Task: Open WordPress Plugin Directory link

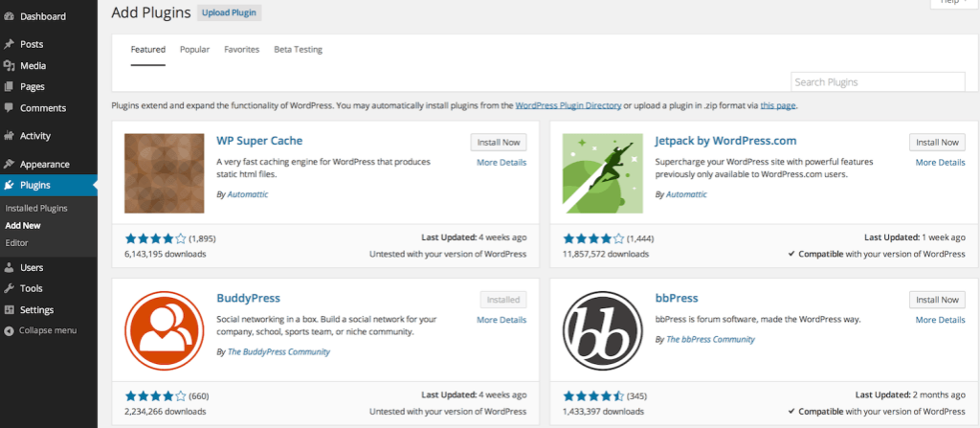Action: click(568, 105)
